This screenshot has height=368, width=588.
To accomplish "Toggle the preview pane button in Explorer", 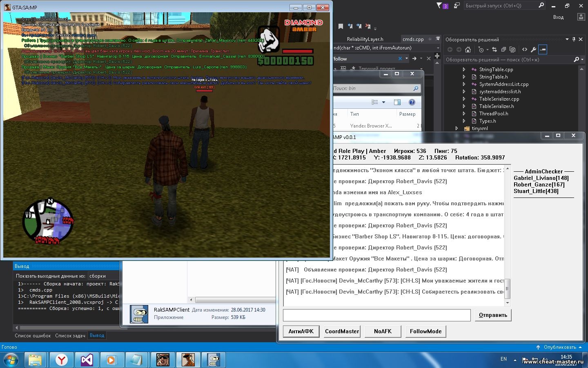I will click(x=397, y=102).
